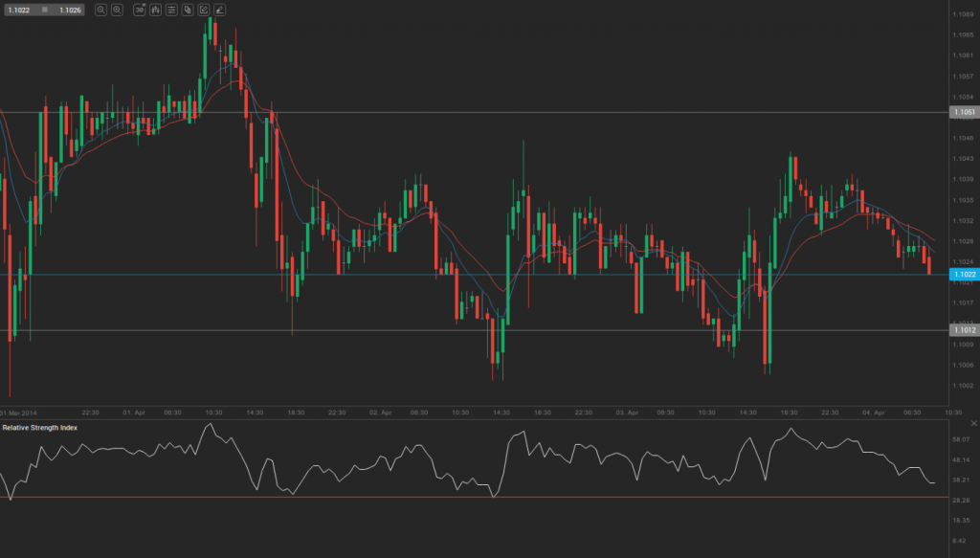Click the 1.1065 value on price axis
980x558 pixels.
click(x=963, y=35)
